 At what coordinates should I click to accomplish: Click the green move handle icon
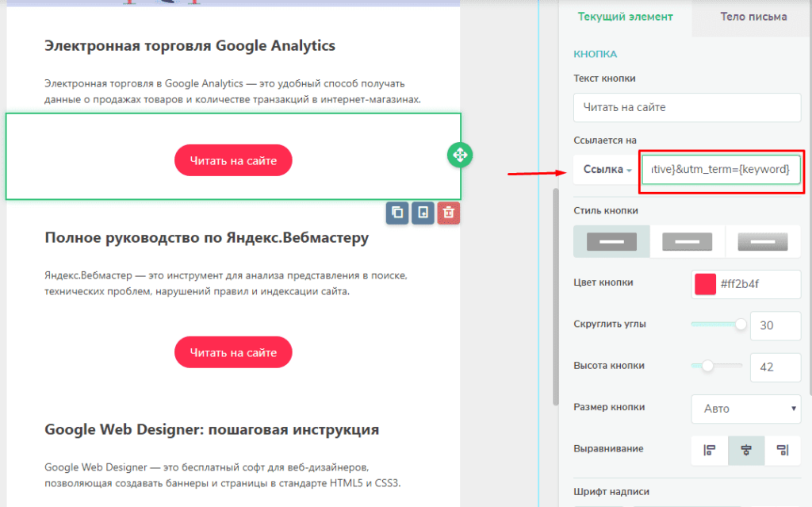(x=460, y=155)
